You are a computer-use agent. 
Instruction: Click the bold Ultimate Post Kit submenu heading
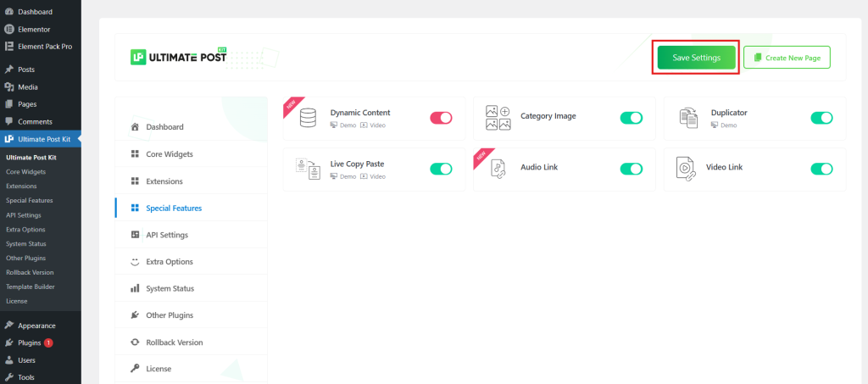(31, 157)
